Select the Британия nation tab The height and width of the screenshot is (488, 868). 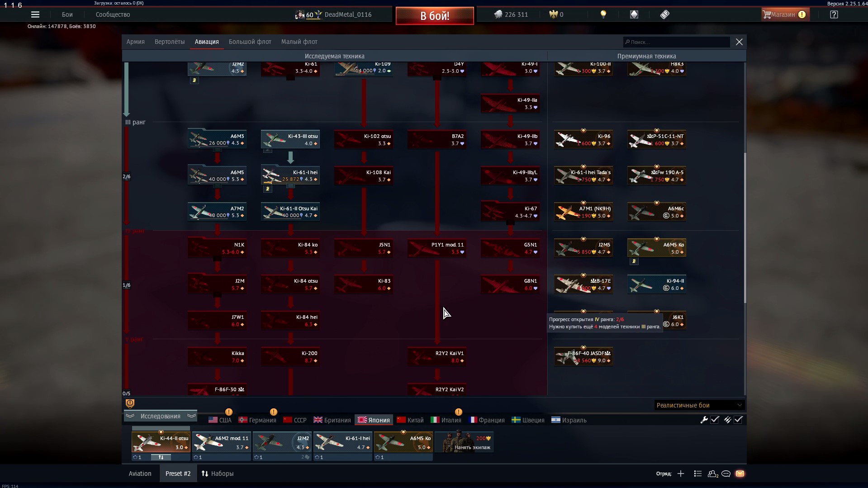click(x=332, y=420)
